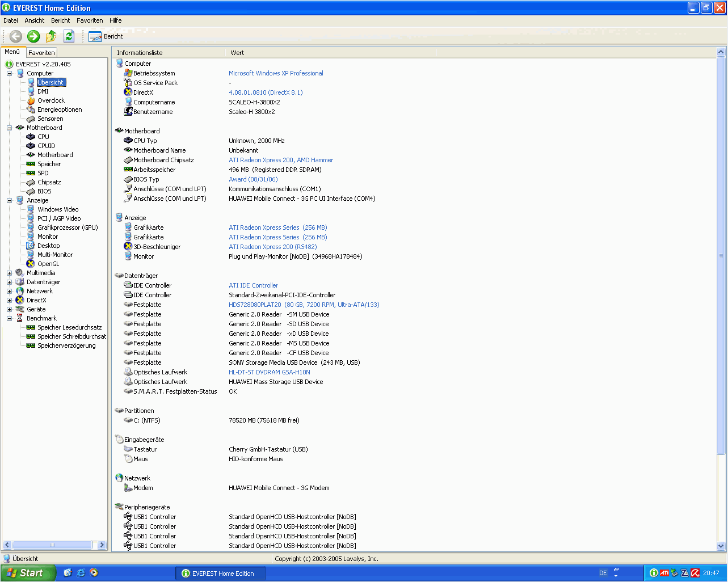Viewport: 728px width, 582px height.
Task: Click the Wert column header
Action: click(331, 53)
